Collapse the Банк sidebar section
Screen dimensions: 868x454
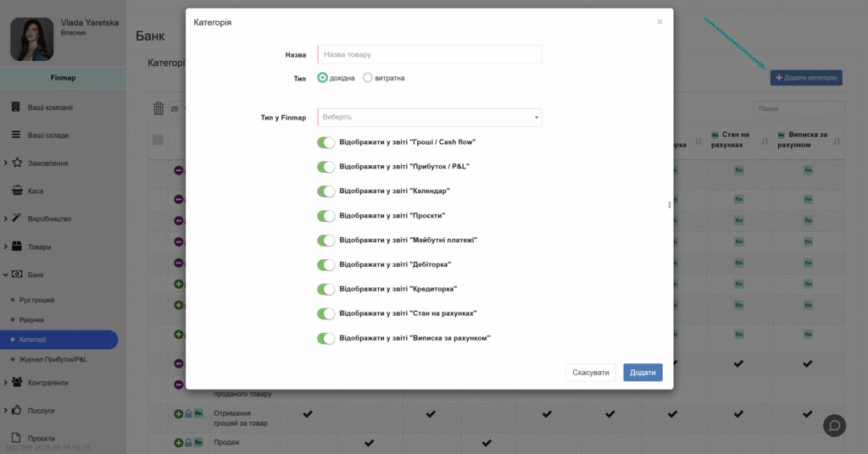pyautogui.click(x=36, y=275)
